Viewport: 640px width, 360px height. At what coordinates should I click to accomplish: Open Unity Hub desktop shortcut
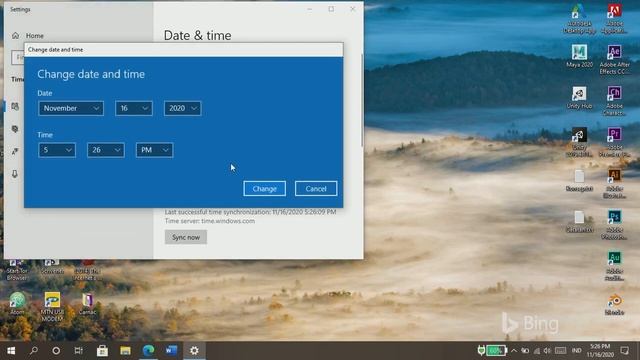(x=579, y=98)
